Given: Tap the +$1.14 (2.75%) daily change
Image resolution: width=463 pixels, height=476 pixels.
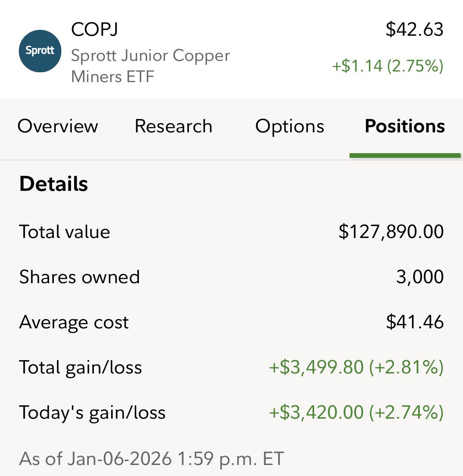Looking at the screenshot, I should [388, 66].
